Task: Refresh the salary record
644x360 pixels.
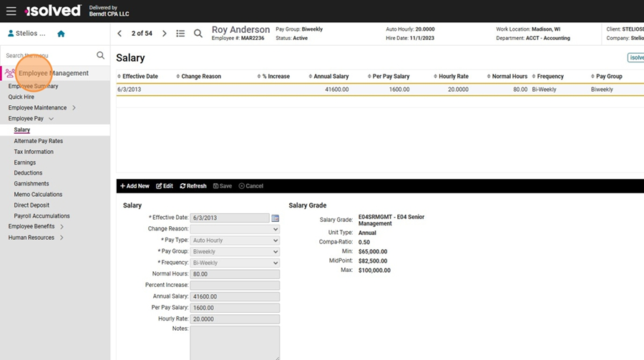Action: click(193, 186)
